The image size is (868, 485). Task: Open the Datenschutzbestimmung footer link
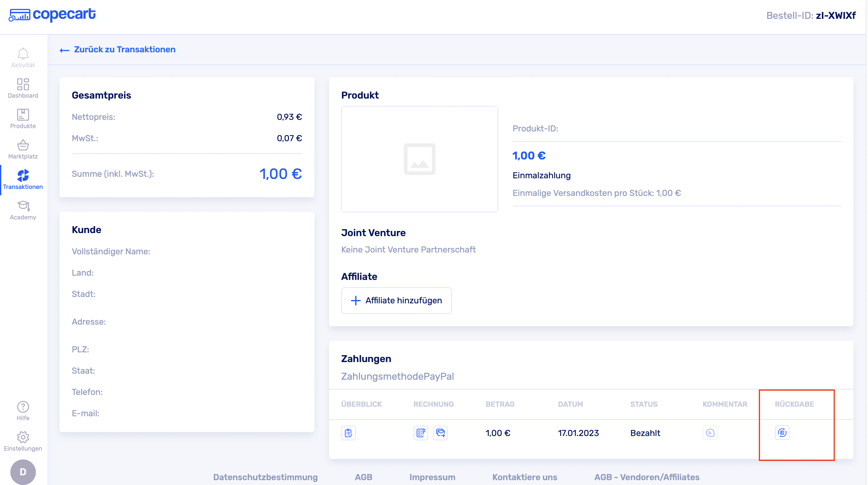265,477
